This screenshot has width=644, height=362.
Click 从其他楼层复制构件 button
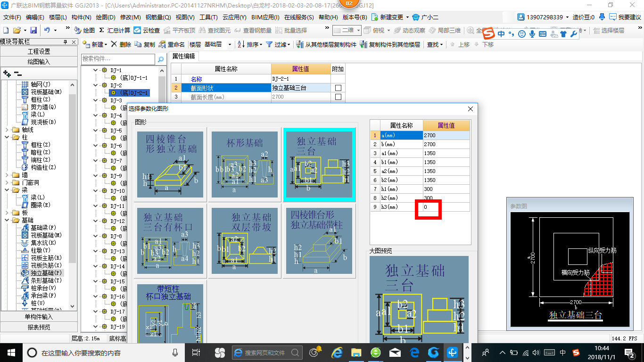(326, 44)
